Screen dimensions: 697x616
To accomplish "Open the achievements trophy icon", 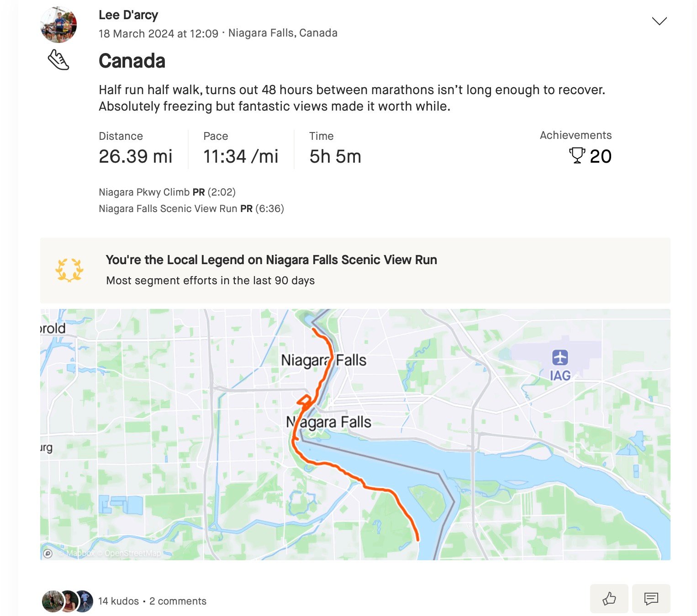I will [577, 155].
